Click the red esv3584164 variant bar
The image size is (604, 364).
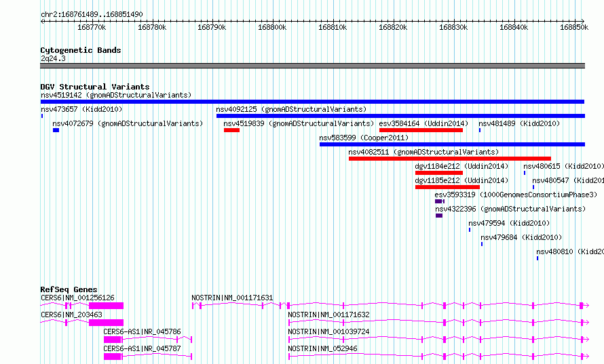point(421,130)
